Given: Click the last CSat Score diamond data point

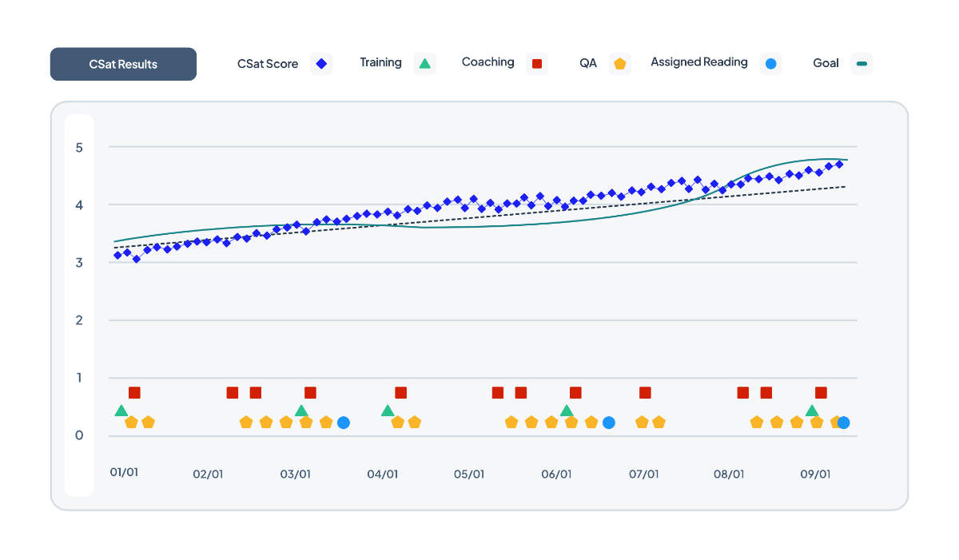Looking at the screenshot, I should tap(839, 164).
